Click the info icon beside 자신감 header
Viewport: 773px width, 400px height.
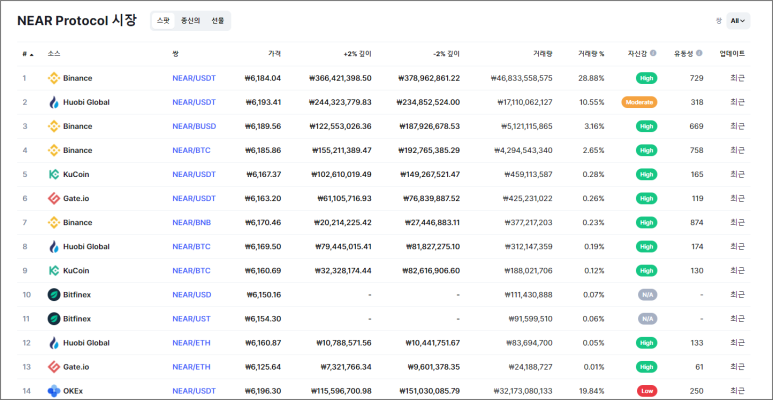(x=653, y=53)
